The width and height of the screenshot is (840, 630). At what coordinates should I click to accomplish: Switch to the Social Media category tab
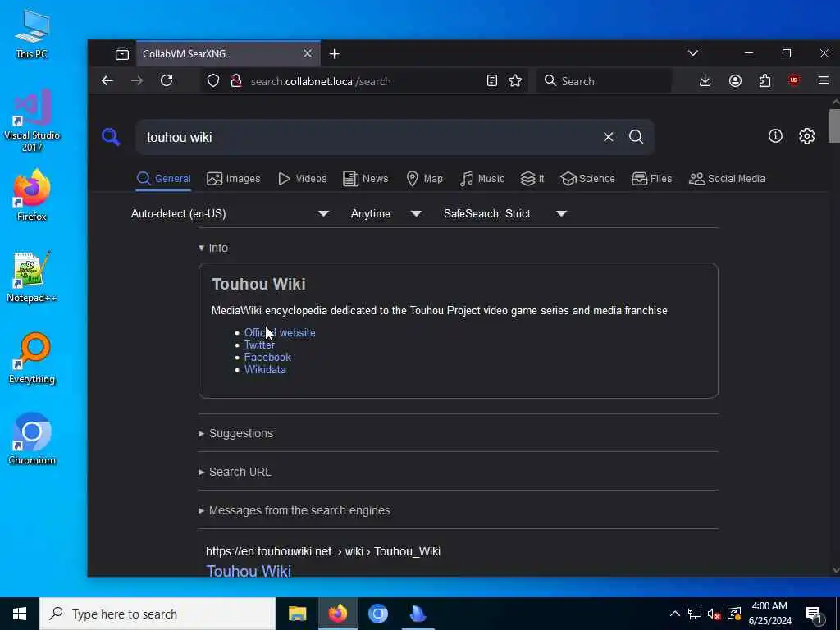(x=727, y=178)
